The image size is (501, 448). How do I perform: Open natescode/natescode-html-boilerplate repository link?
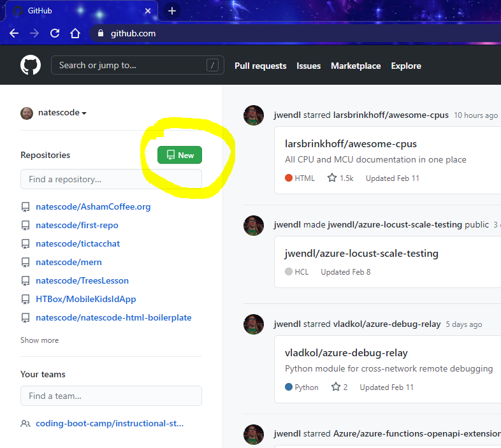pyautogui.click(x=113, y=318)
